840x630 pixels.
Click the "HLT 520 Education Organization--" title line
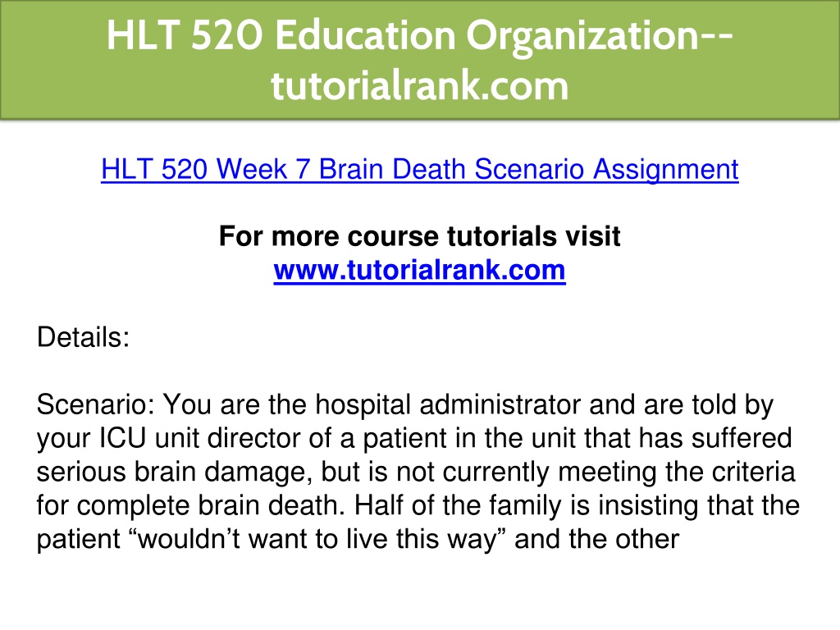[419, 35]
